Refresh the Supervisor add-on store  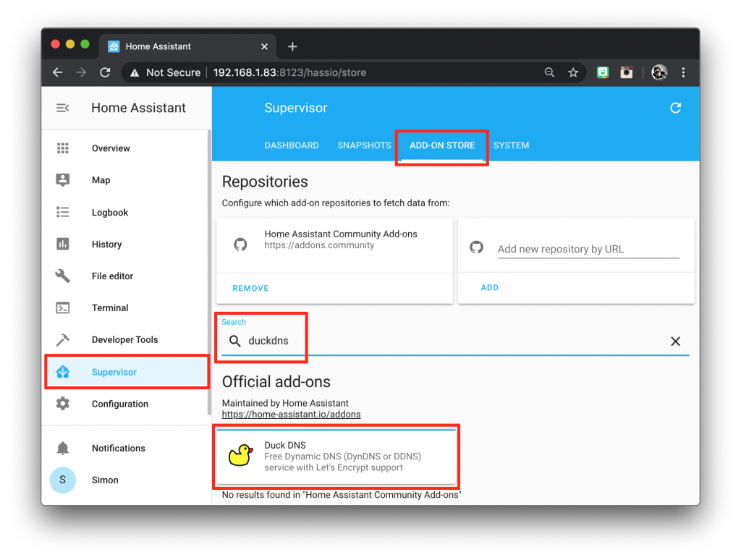[675, 109]
